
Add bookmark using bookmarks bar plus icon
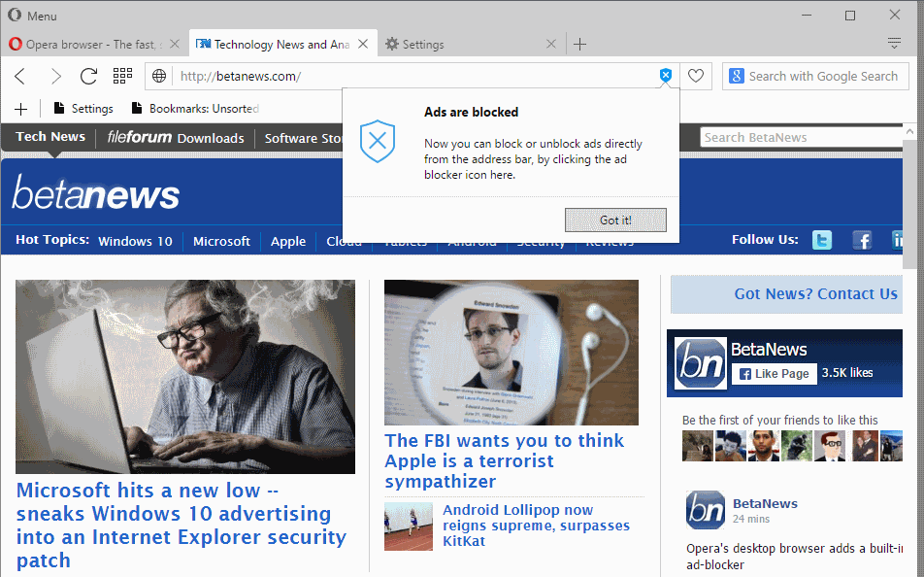point(20,109)
